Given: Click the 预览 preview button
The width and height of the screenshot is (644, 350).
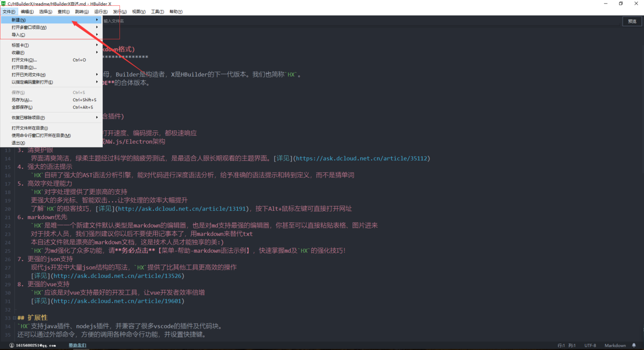Looking at the screenshot, I should coord(632,21).
